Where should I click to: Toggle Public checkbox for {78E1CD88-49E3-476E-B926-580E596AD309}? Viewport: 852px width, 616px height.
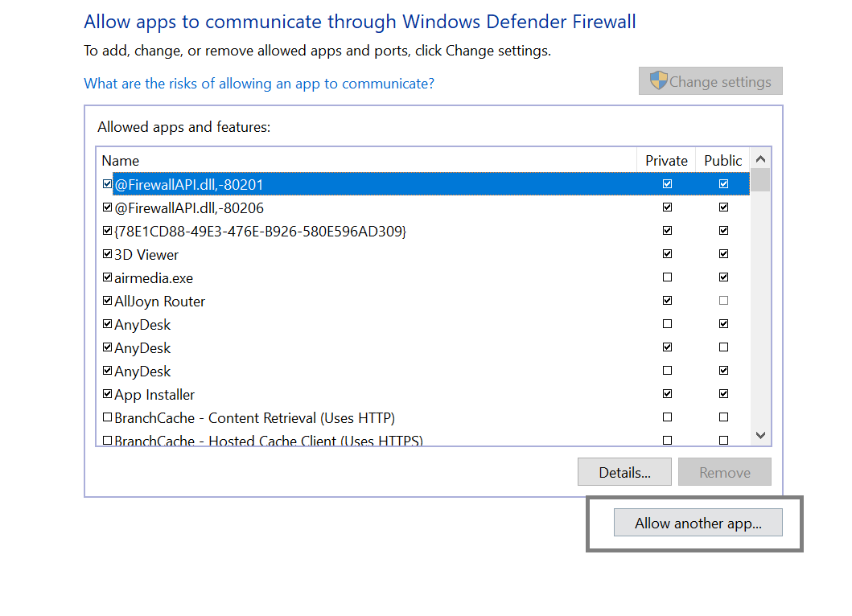coord(723,230)
